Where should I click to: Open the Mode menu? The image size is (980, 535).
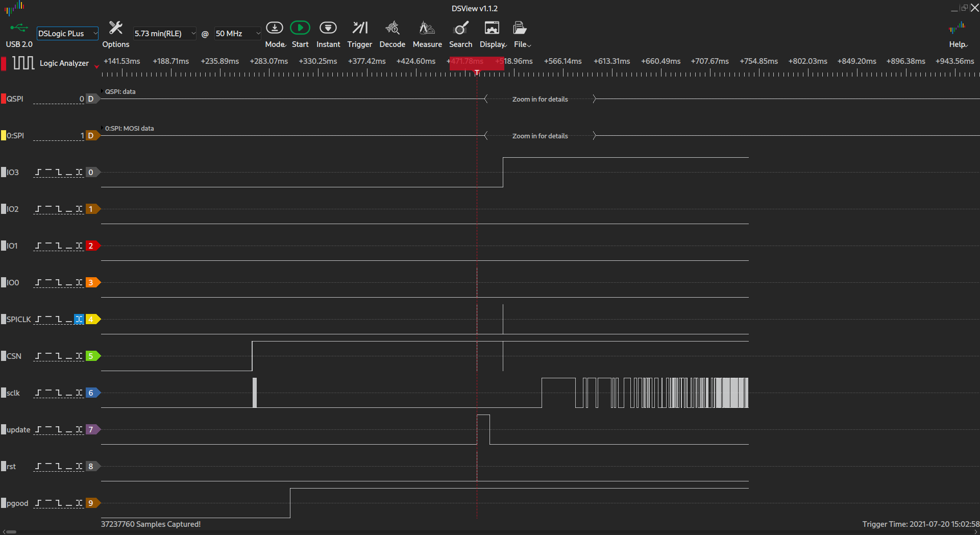pos(275,33)
